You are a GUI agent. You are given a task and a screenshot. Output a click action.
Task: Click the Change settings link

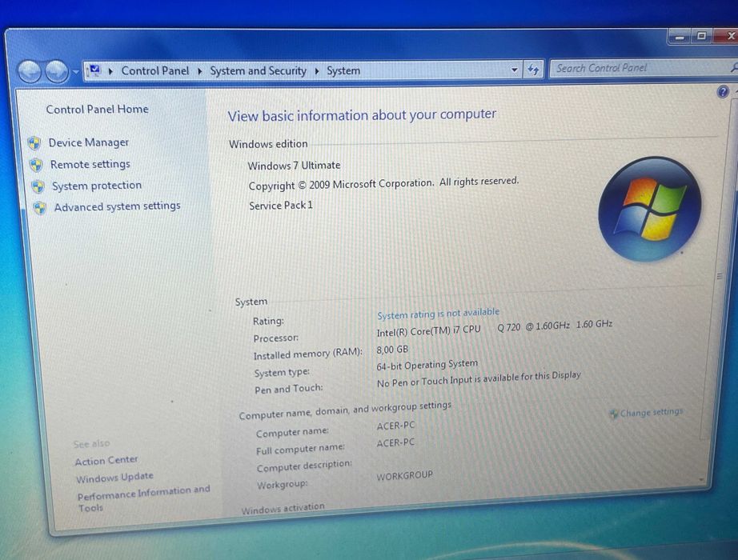coord(651,412)
